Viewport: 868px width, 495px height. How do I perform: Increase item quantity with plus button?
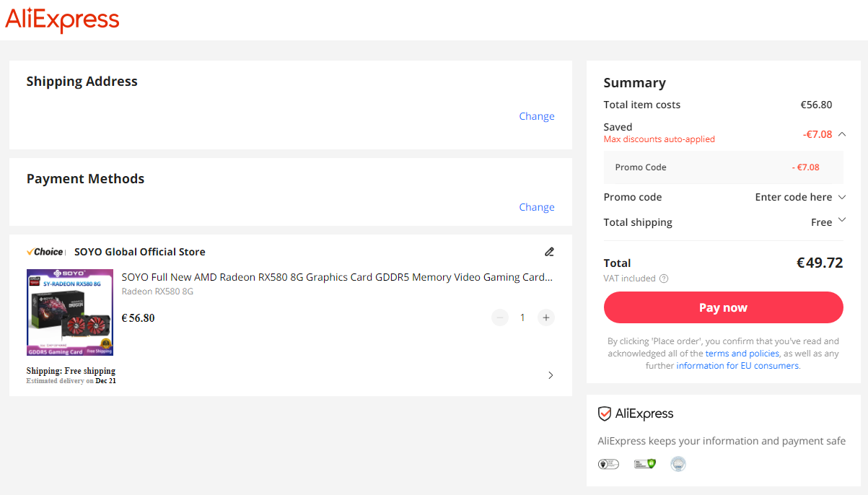click(x=546, y=317)
